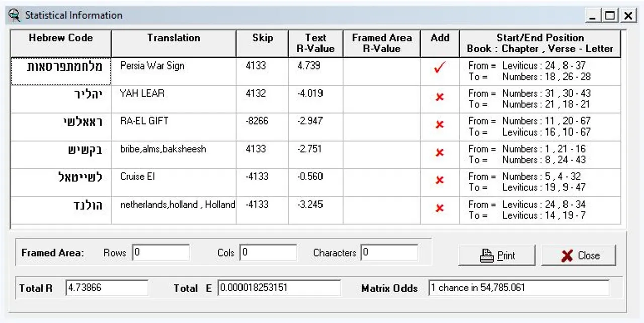
Task: Click the Matrix Odds field
Action: 518,288
